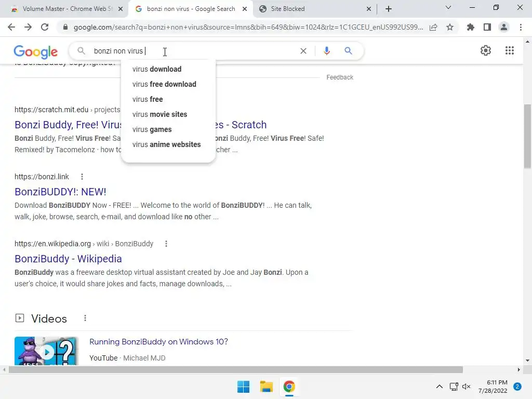The width and height of the screenshot is (532, 399).
Task: Click the address bar URL
Action: tap(248, 27)
